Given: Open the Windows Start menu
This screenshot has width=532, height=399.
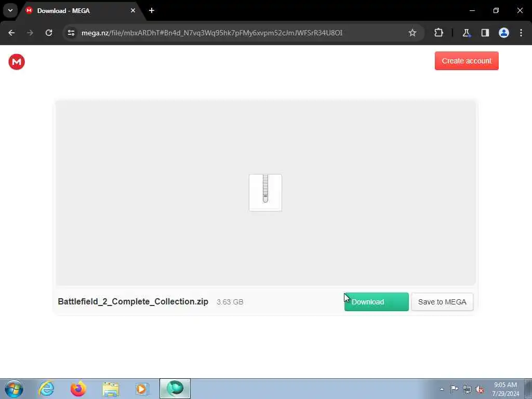Looking at the screenshot, I should tap(14, 389).
